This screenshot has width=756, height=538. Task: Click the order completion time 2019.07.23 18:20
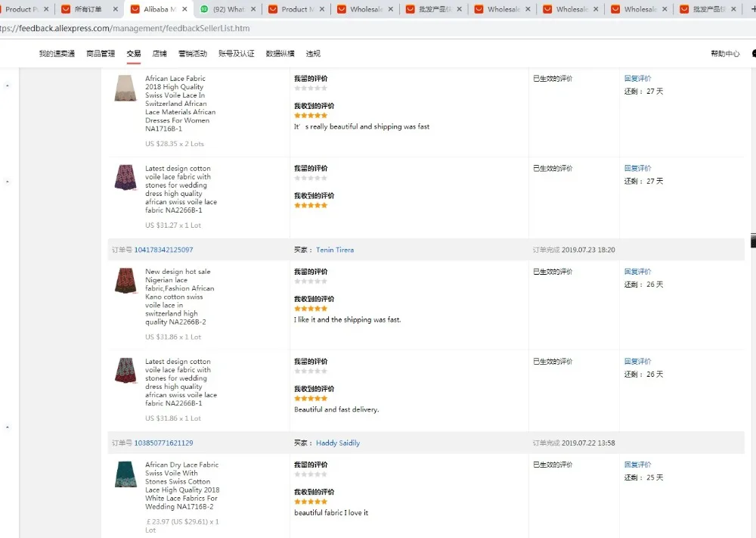pyautogui.click(x=588, y=250)
